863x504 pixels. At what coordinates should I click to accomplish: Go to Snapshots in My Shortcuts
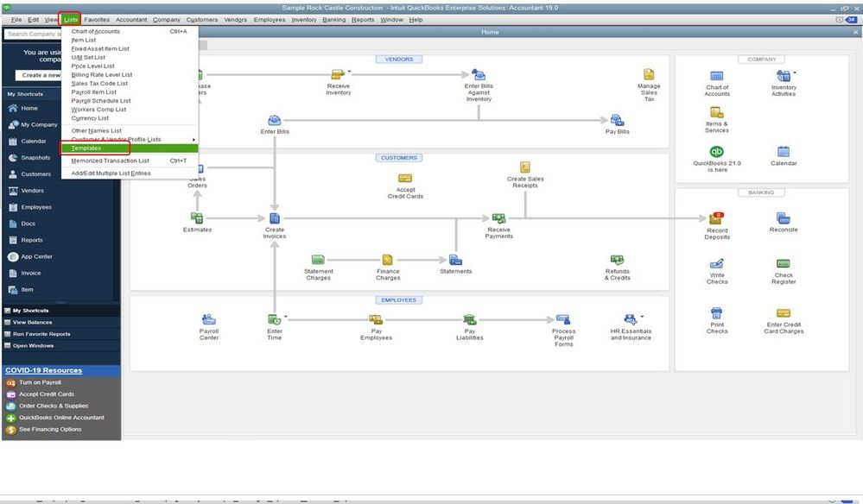[35, 158]
